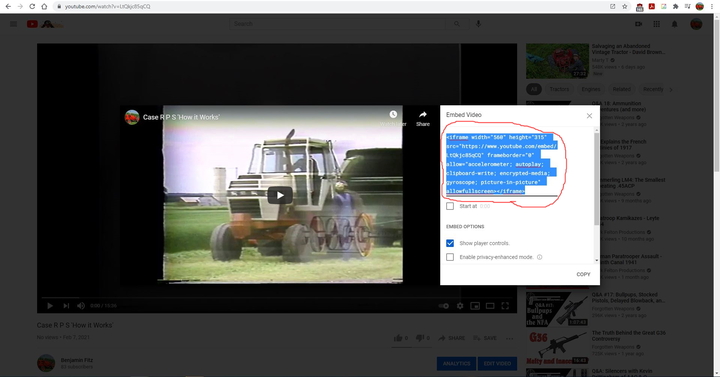Select the Tractors filter chip

(x=559, y=89)
